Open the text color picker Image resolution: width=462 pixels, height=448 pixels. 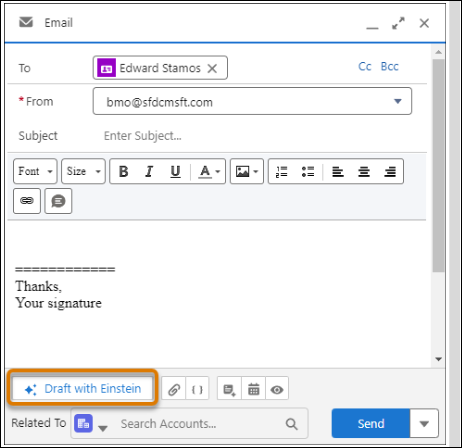(x=209, y=172)
